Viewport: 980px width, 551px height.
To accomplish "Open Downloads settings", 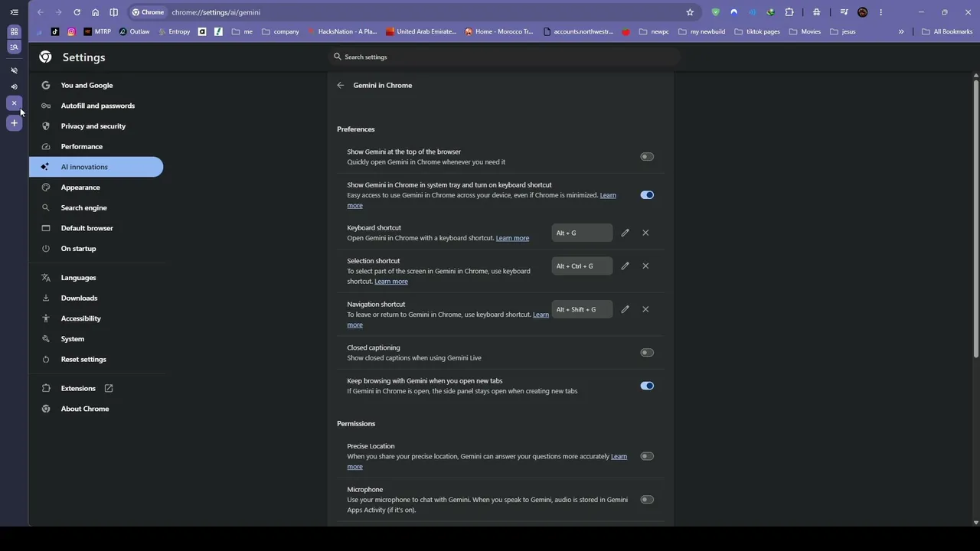I will click(96, 298).
